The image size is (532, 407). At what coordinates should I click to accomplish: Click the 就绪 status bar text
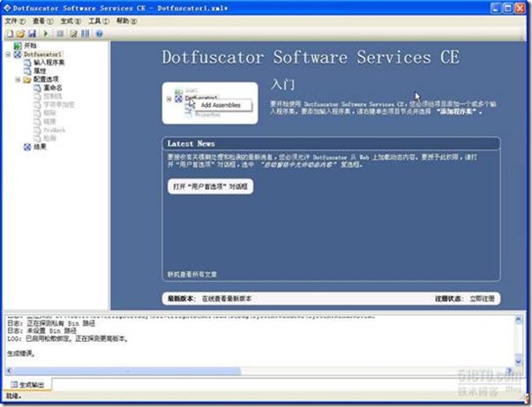13,396
